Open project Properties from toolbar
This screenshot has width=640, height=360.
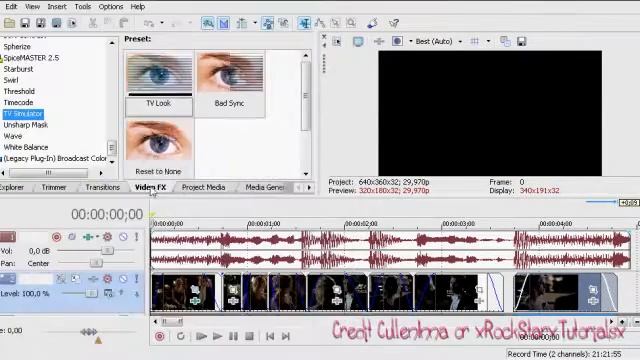pyautogui.click(x=72, y=23)
